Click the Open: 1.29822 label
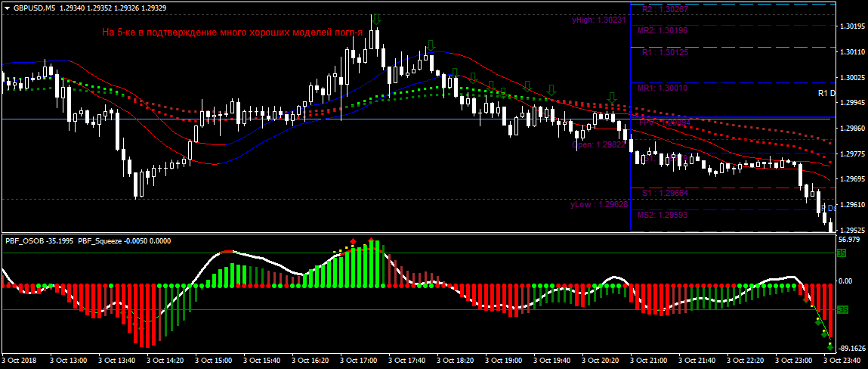The image size is (868, 369). 599,144
